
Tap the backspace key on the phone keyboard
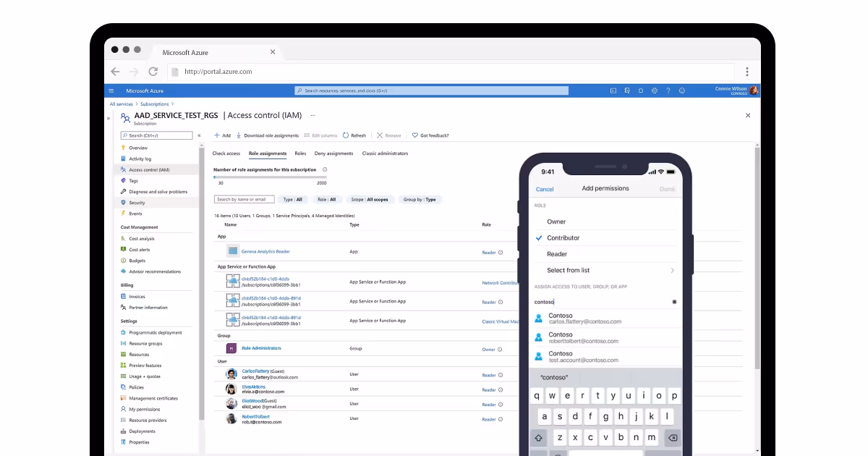[672, 438]
